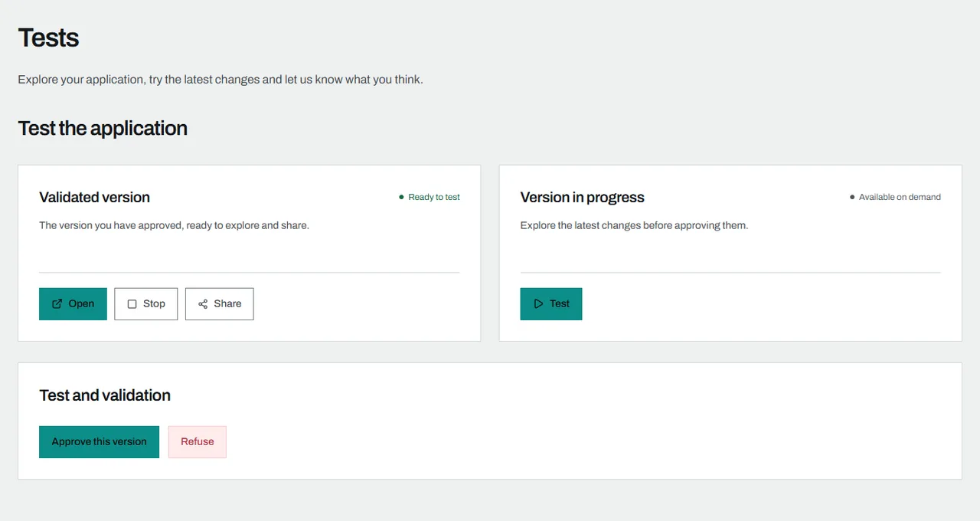
Task: Share the validated version
Action: (219, 304)
